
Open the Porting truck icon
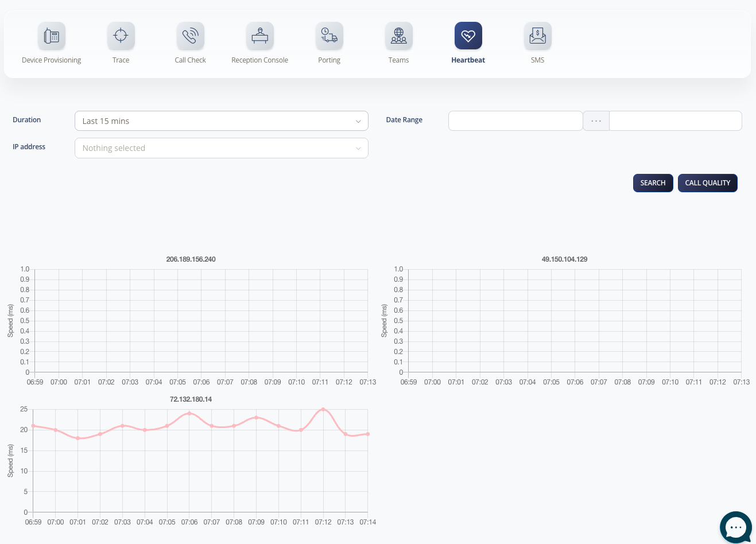(x=329, y=36)
